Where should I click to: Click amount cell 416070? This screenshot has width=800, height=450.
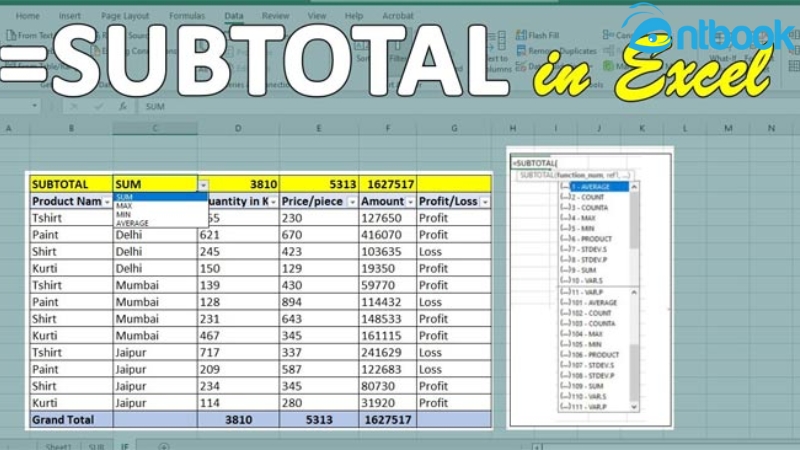coord(388,235)
